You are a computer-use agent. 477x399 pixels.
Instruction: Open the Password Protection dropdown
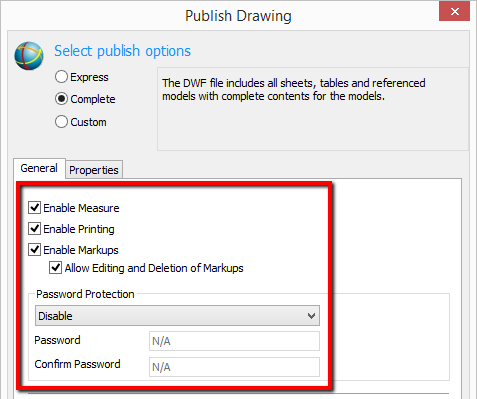177,316
